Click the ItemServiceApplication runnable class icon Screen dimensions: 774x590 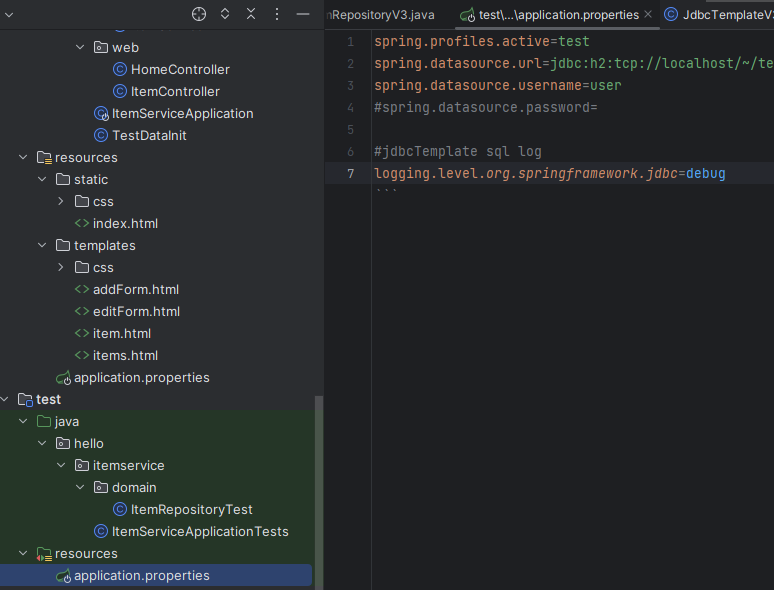click(101, 114)
